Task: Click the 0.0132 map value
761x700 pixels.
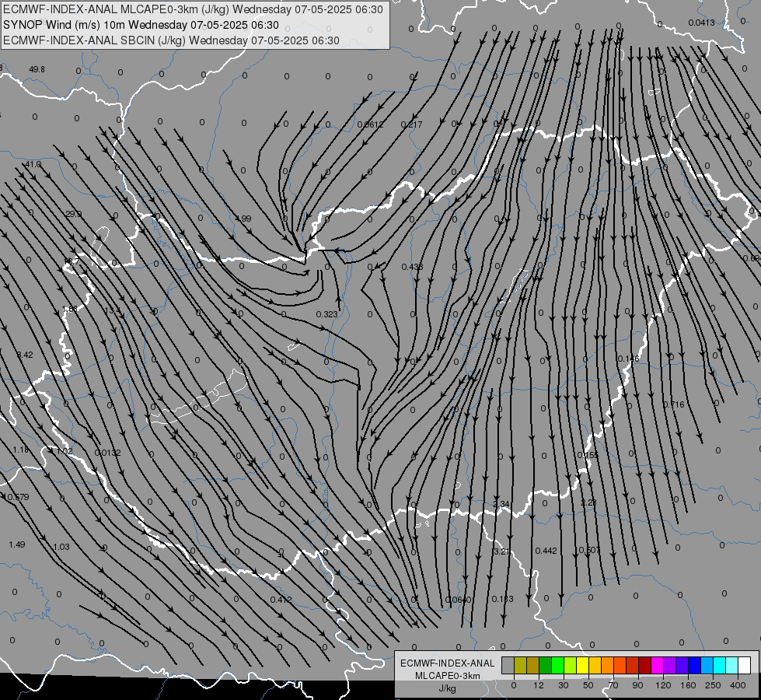Action: tap(107, 453)
